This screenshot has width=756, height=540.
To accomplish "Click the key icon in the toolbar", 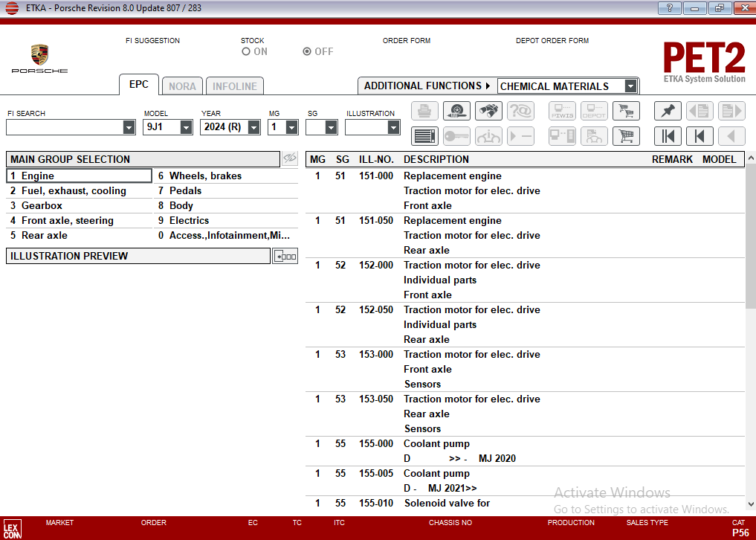I will [x=456, y=136].
